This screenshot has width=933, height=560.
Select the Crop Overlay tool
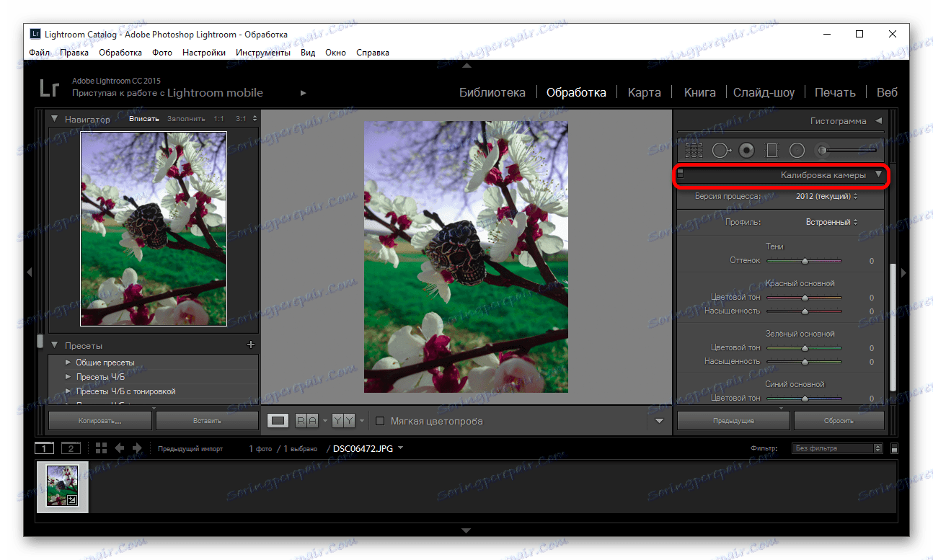click(694, 150)
